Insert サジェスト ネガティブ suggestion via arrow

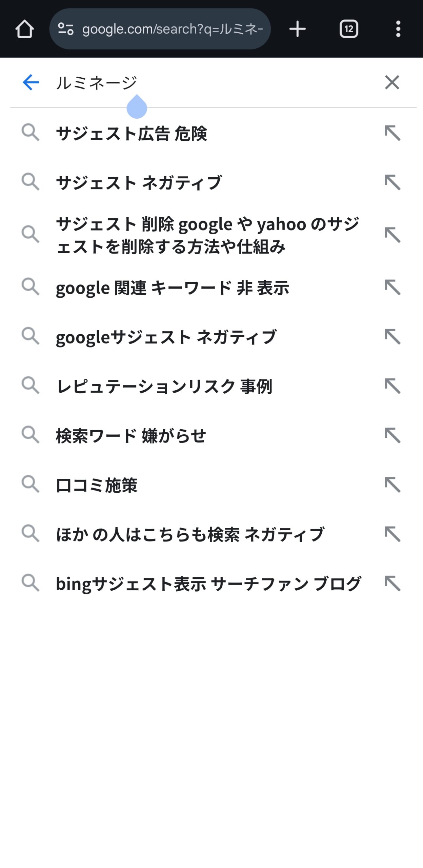click(392, 182)
